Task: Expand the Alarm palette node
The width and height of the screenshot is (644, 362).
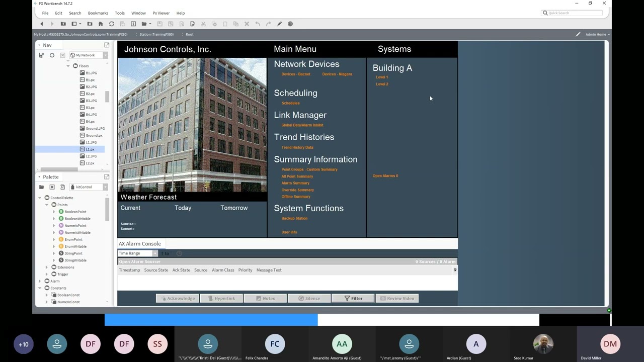Action: click(x=40, y=281)
